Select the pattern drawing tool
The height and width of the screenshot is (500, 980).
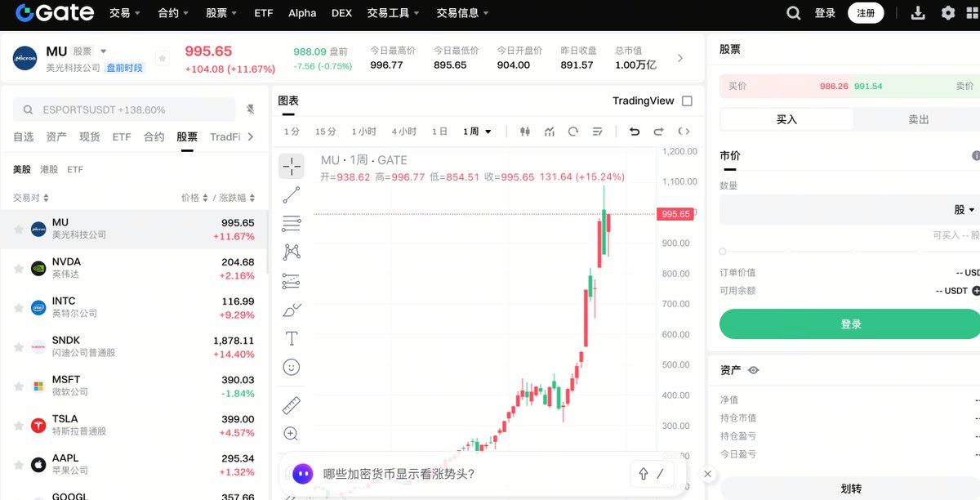292,252
